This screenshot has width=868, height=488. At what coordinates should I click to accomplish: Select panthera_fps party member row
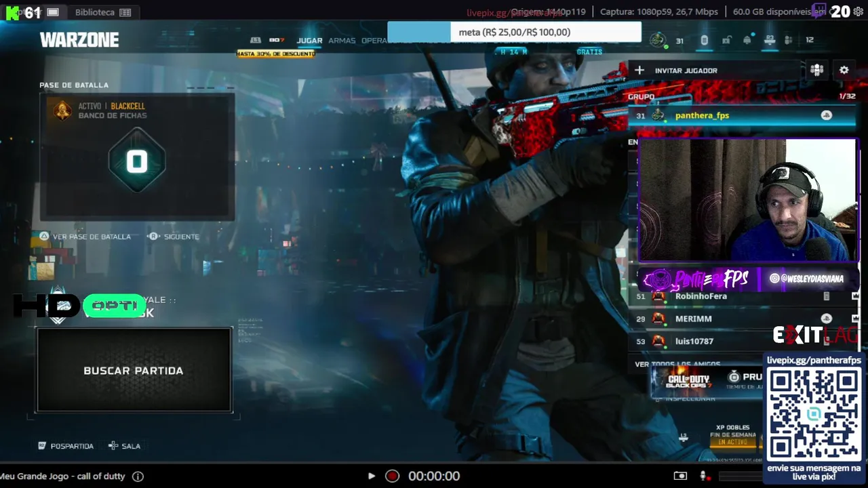[743, 116]
